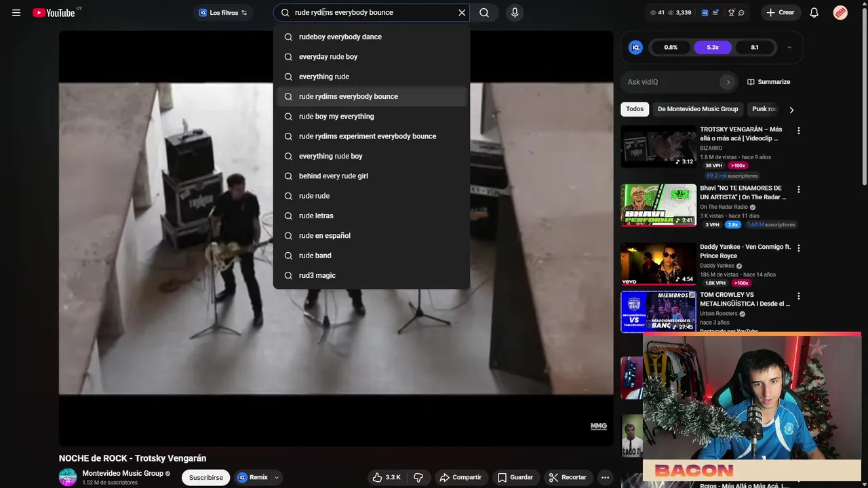Clear the search text with X
The image size is (868, 488).
462,13
